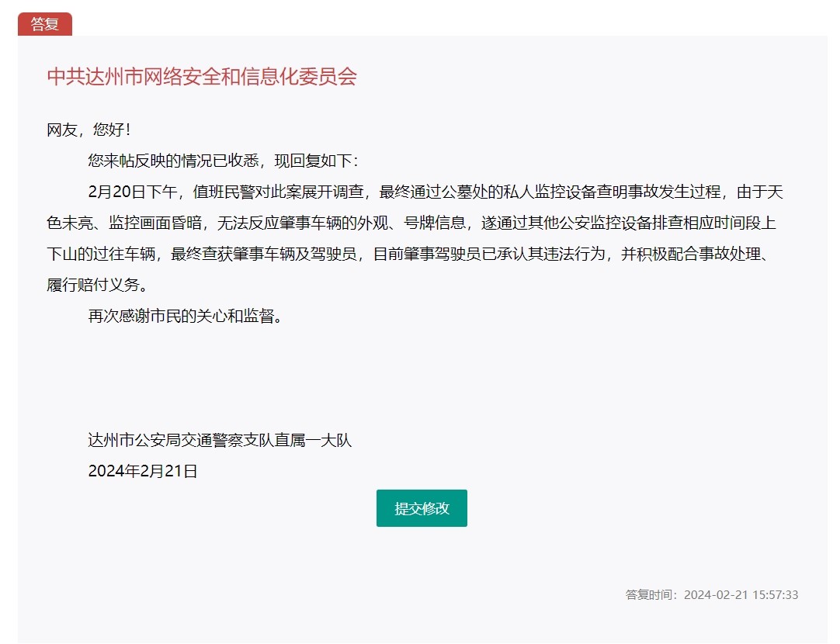
Task: Click the 提交修改 button
Action: click(x=422, y=508)
